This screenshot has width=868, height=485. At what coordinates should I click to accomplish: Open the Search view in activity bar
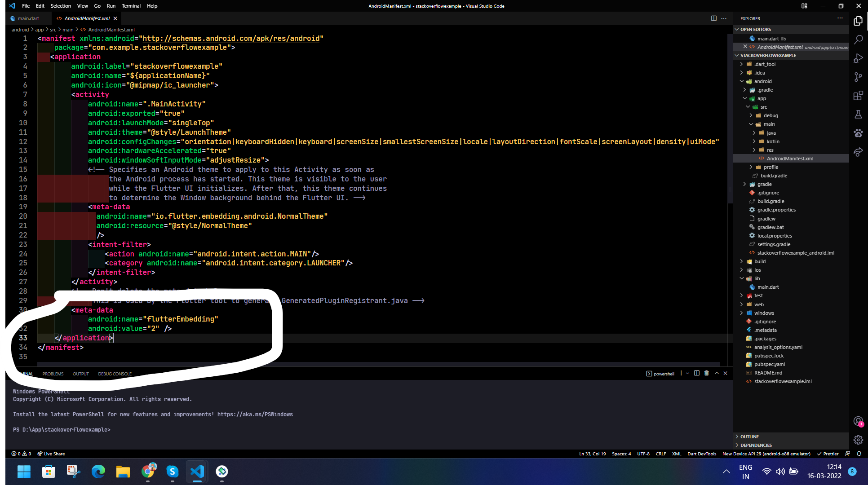(x=858, y=40)
